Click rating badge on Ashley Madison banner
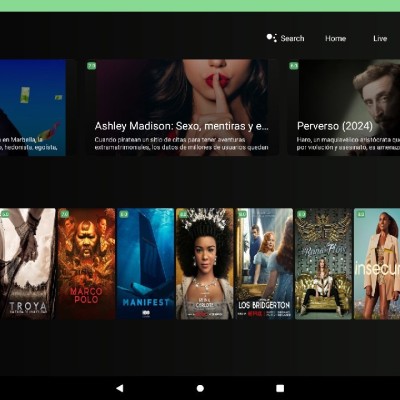The image size is (400, 400). point(91,66)
